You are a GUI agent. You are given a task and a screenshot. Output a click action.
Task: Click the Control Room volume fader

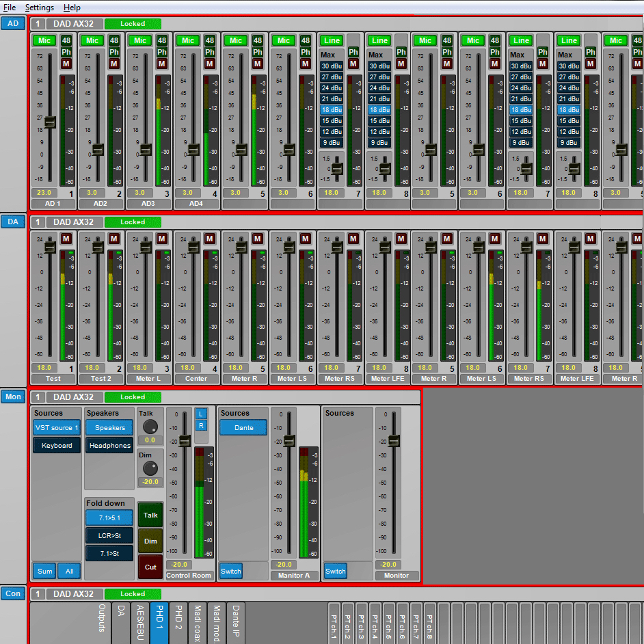point(184,440)
